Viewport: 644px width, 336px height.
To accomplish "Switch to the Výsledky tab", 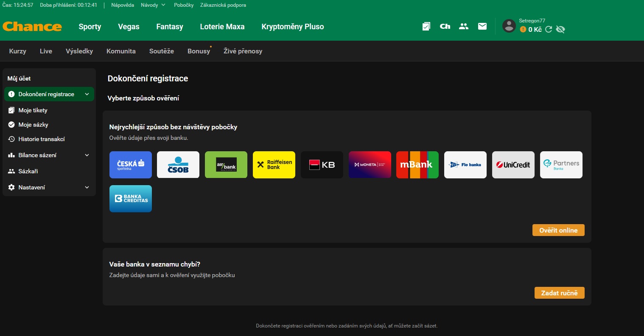I will 79,51.
